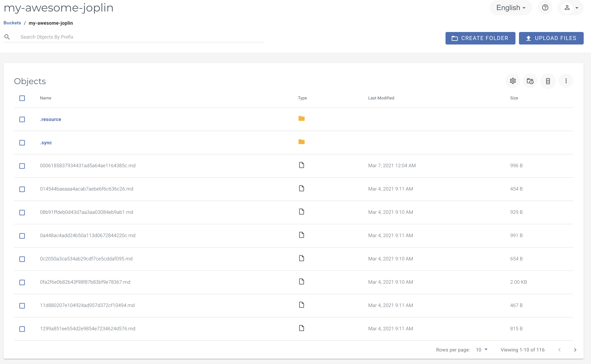Click the '815 B' size cell
The width and height of the screenshot is (591, 364).
coord(516,329)
